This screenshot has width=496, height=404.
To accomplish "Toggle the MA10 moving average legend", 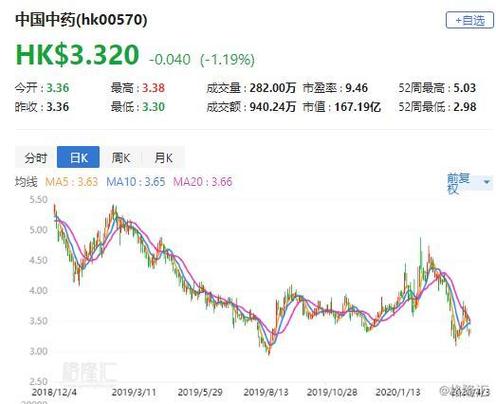I will coord(136,182).
